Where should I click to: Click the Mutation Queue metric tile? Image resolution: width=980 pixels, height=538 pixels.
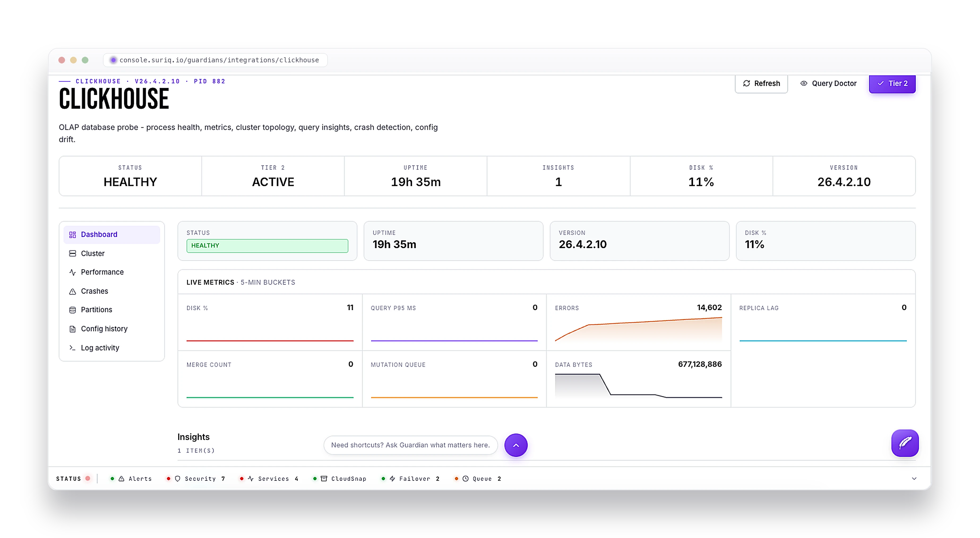(454, 379)
